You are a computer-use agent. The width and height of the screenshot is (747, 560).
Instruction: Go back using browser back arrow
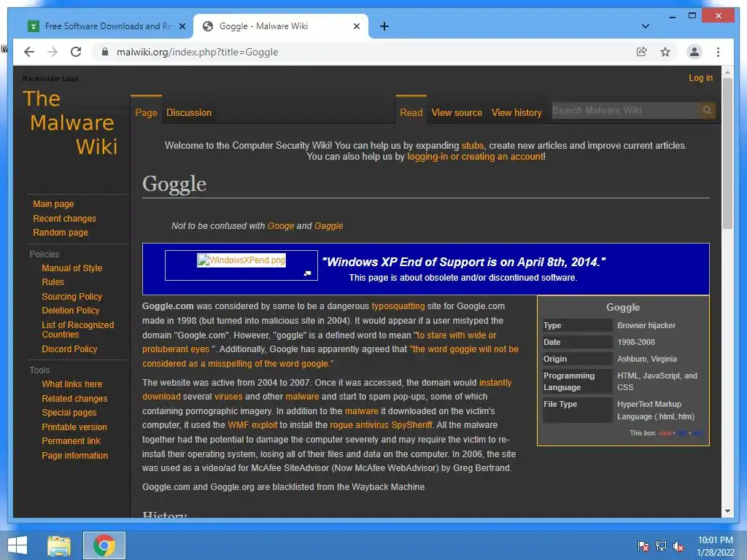click(29, 52)
